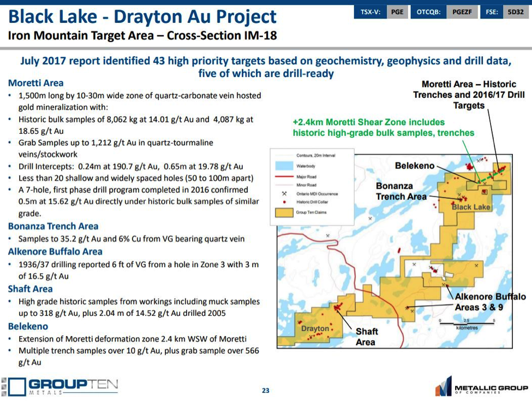Select the PGE ticker symbol

click(x=397, y=12)
